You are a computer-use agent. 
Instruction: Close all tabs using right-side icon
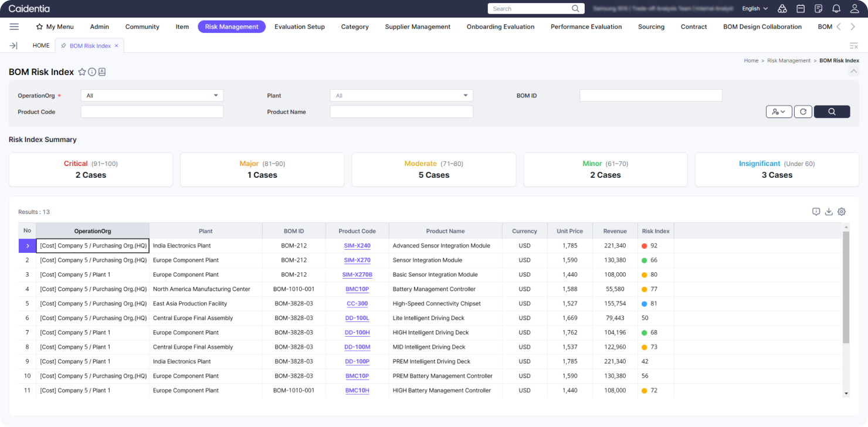click(853, 46)
